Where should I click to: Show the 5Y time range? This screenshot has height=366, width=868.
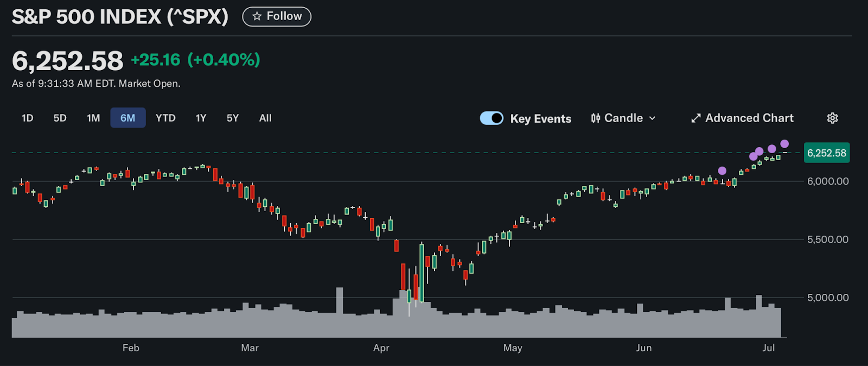point(233,118)
